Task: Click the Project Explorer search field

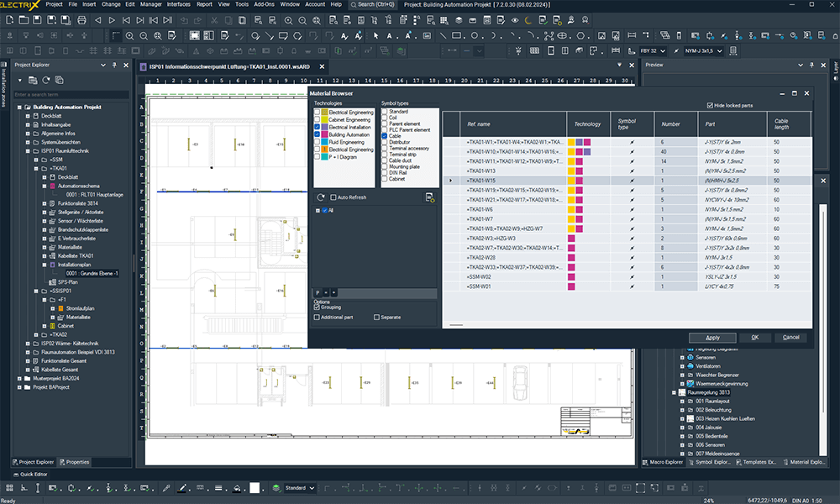Action: (x=70, y=94)
